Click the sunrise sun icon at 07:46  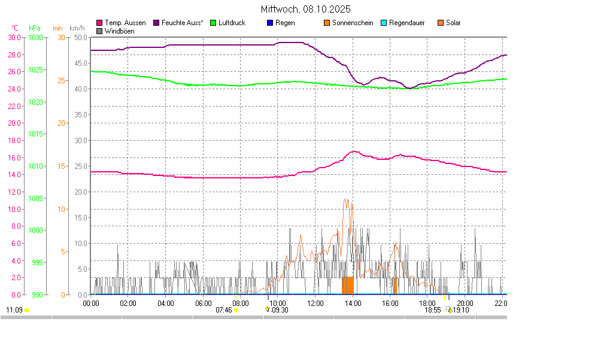[x=236, y=310]
